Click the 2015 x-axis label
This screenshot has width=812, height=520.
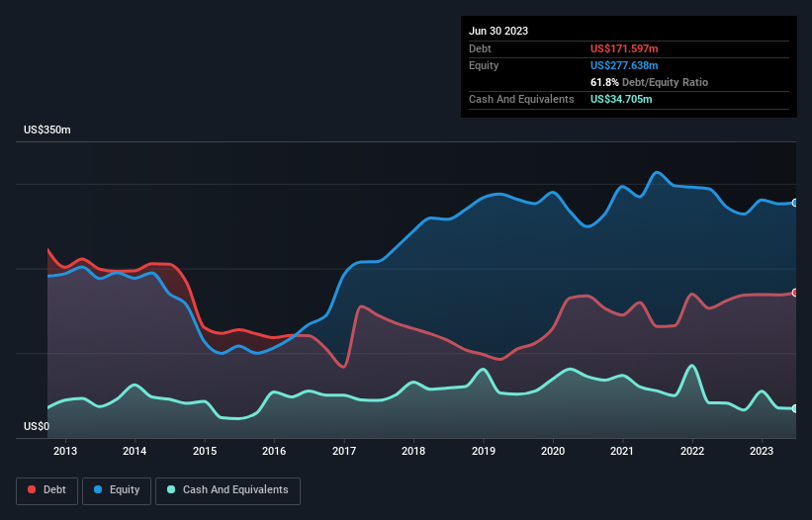[205, 451]
